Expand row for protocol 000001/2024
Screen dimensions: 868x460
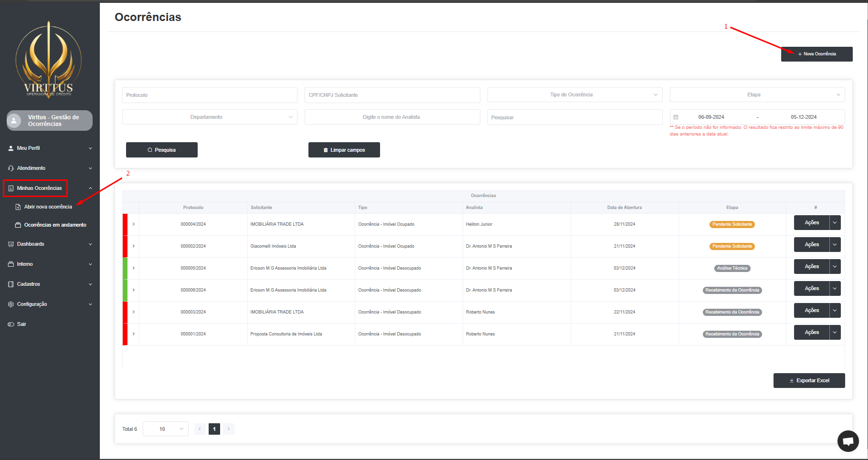pos(134,334)
